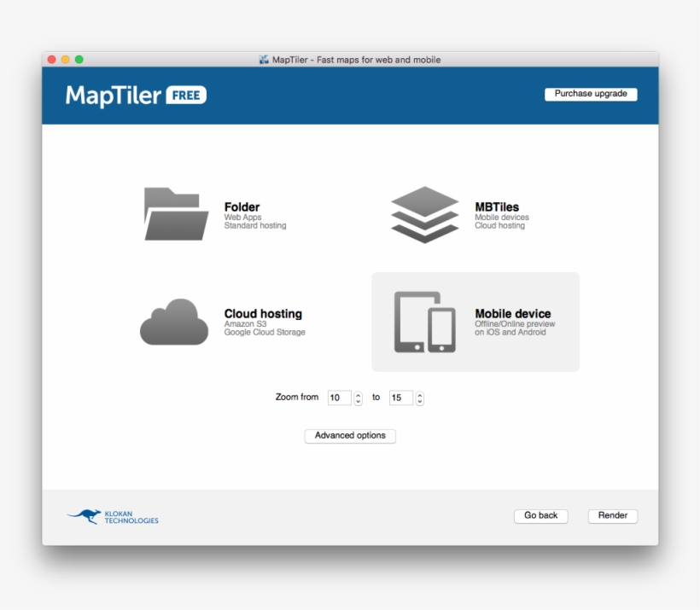The height and width of the screenshot is (610, 700).
Task: Close the MapTiler window with red button
Action: coord(52,60)
